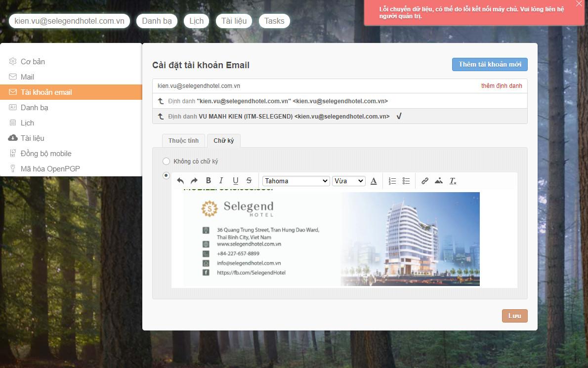
Task: Undo the last signature edit
Action: (180, 181)
